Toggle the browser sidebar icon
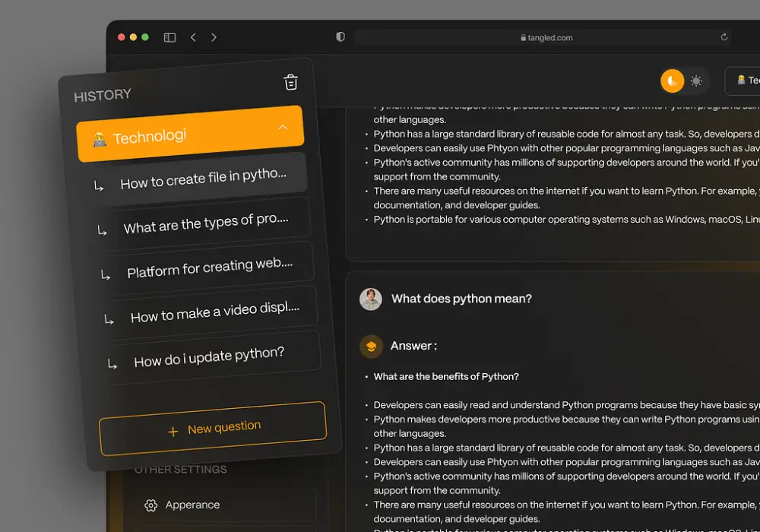This screenshot has height=532, width=760. pos(169,37)
